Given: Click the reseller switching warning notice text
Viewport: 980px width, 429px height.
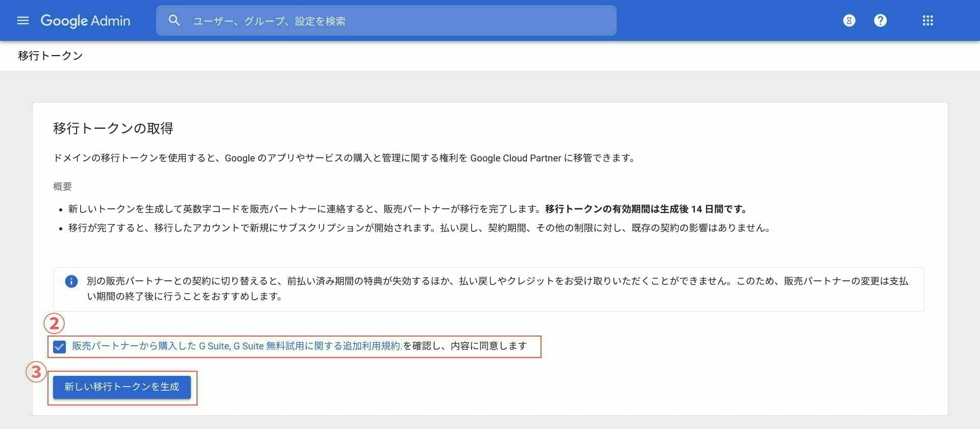Looking at the screenshot, I should click(x=497, y=289).
